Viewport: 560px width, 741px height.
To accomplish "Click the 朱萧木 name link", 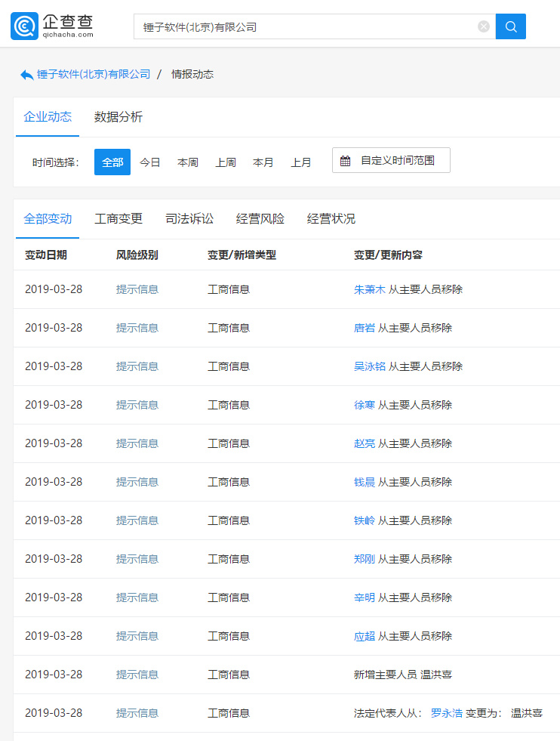I will (x=370, y=289).
